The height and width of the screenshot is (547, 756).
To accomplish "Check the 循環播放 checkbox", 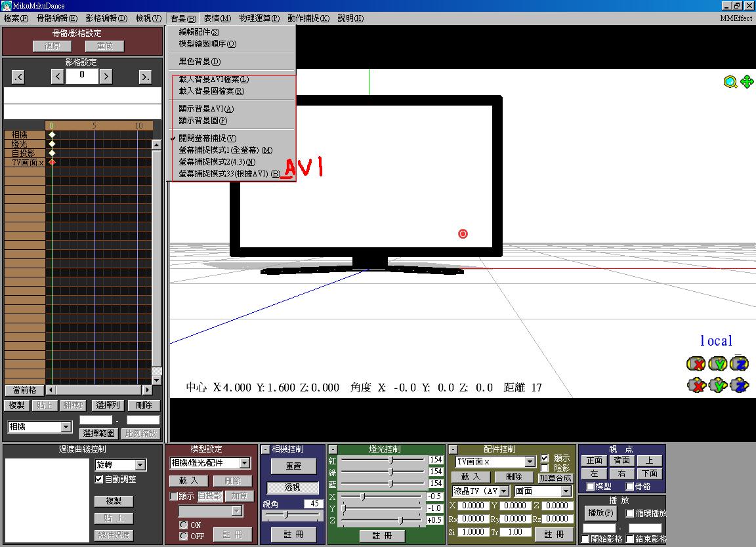I will pyautogui.click(x=630, y=514).
